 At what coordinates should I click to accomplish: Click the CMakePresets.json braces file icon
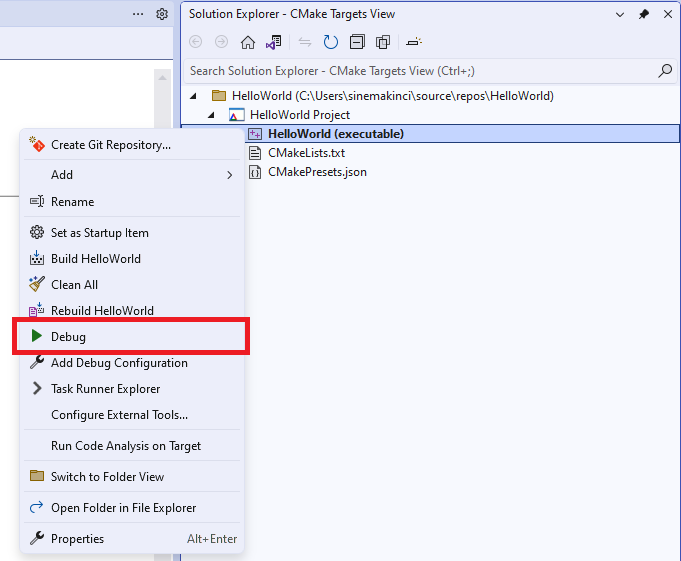(255, 172)
